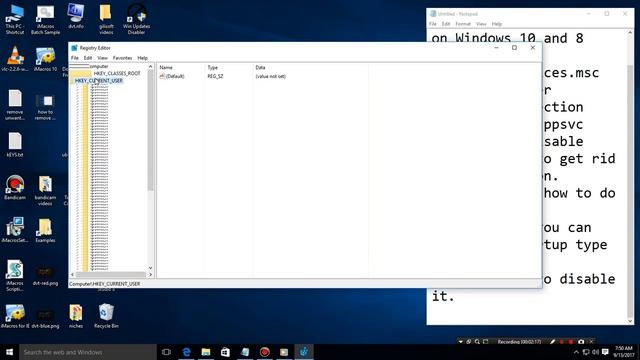Open volume control in system tray
The image size is (640, 360).
tap(596, 352)
